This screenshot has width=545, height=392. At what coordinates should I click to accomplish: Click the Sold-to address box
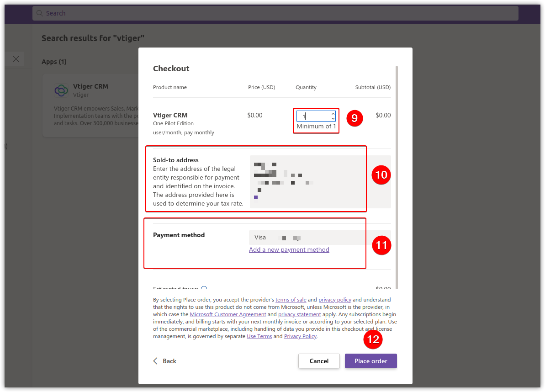[x=320, y=182]
